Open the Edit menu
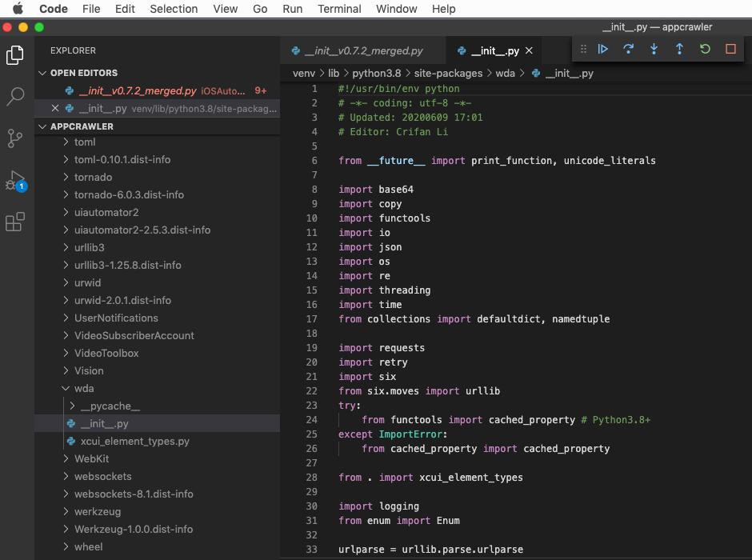The height and width of the screenshot is (560, 752). pyautogui.click(x=125, y=9)
